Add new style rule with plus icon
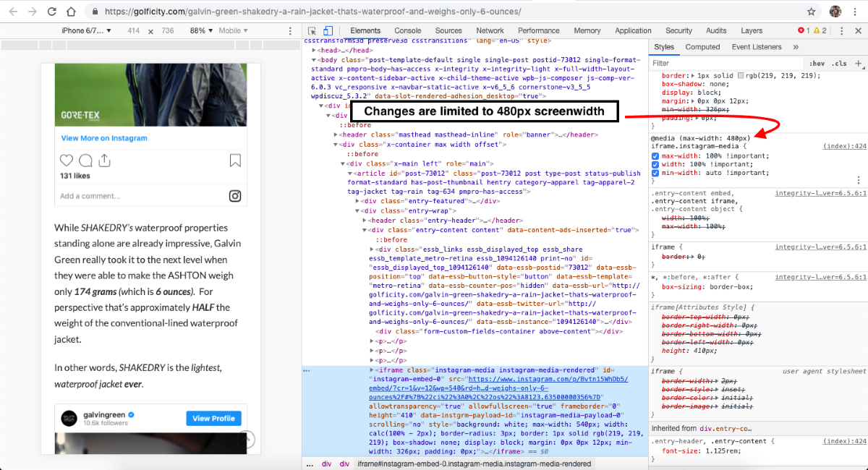Screen dimensions: 868x470 pyautogui.click(x=859, y=64)
